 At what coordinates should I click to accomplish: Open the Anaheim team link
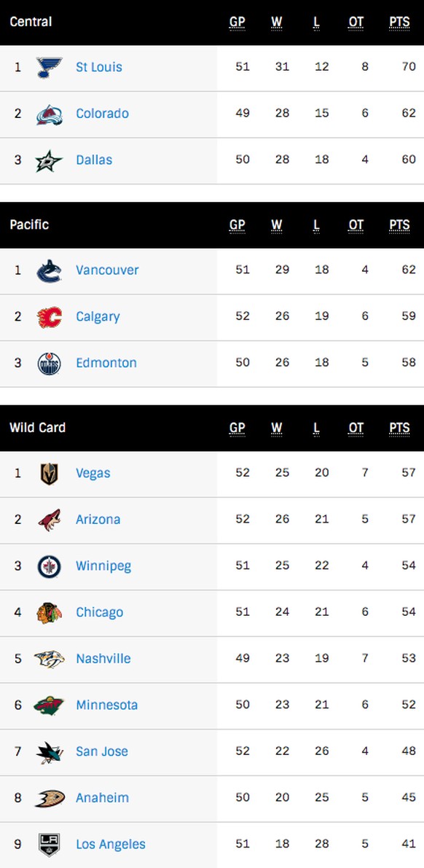pos(103,798)
